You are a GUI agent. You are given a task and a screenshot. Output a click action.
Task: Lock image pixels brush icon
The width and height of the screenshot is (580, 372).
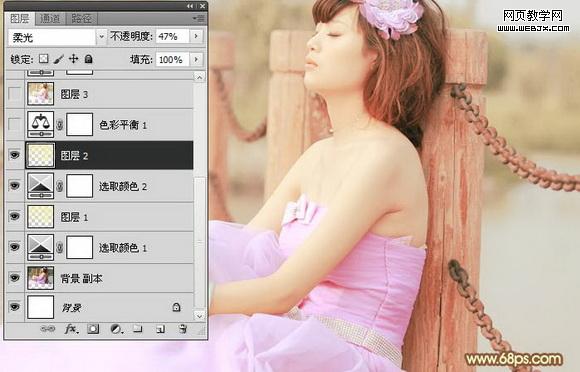tap(58, 59)
